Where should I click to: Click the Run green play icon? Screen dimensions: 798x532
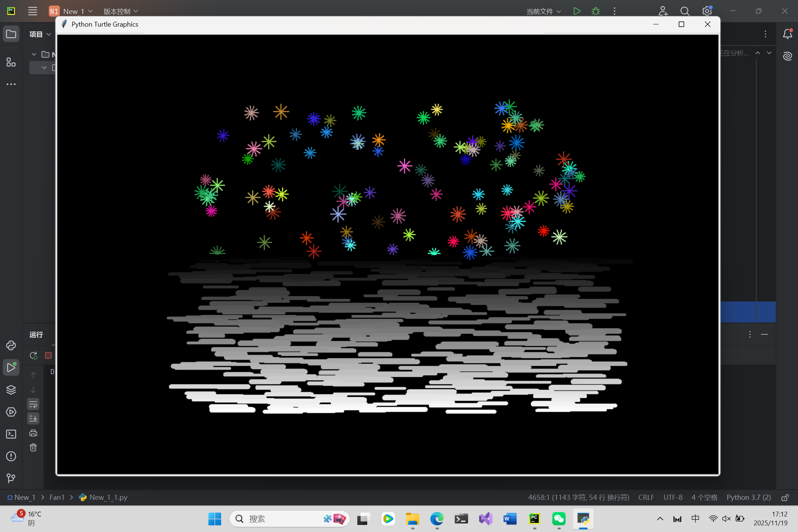tap(577, 11)
